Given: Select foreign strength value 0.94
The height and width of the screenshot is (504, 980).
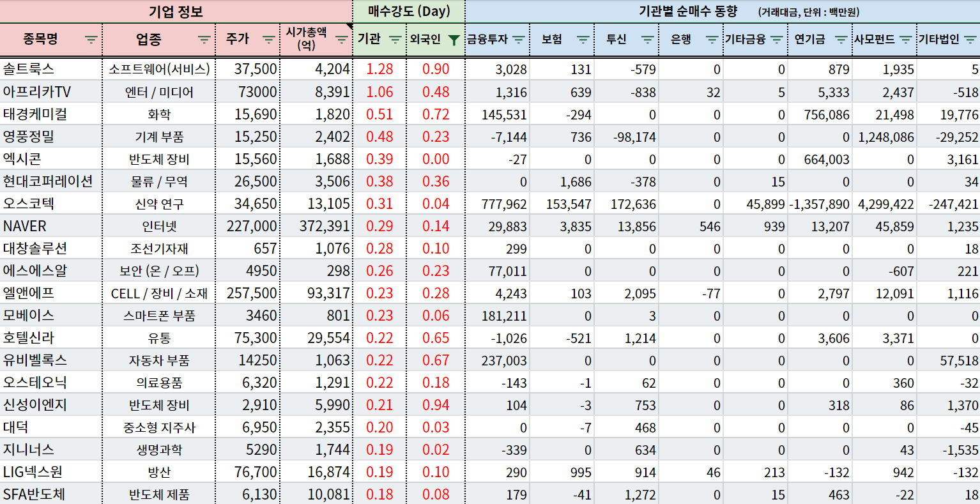Looking at the screenshot, I should click(x=436, y=404).
